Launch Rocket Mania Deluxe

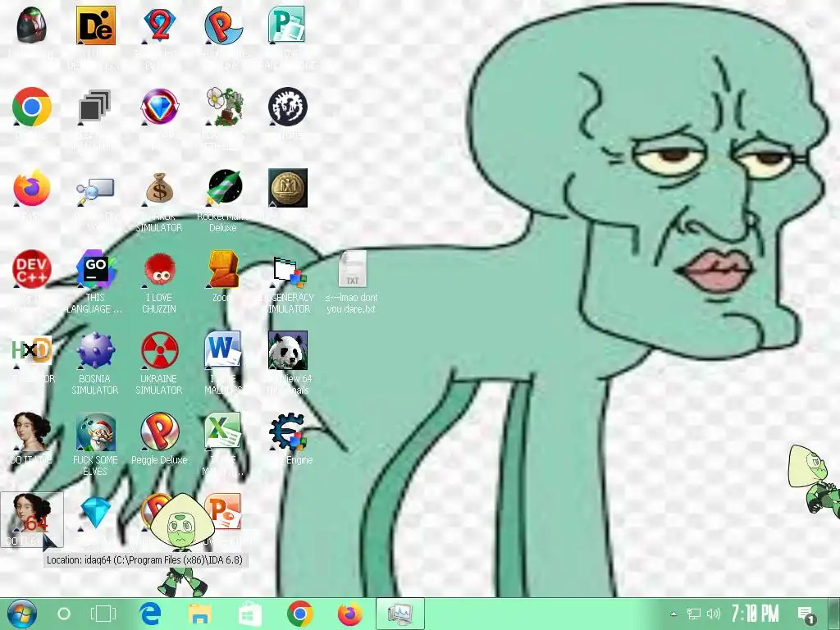coord(224,188)
